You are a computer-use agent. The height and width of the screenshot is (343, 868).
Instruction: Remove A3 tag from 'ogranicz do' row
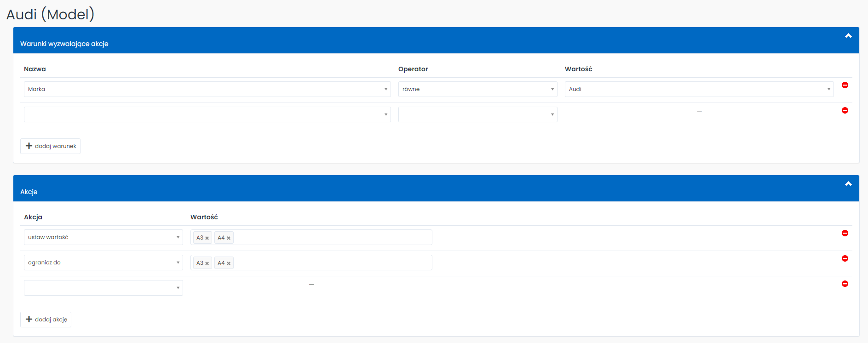coord(207,263)
